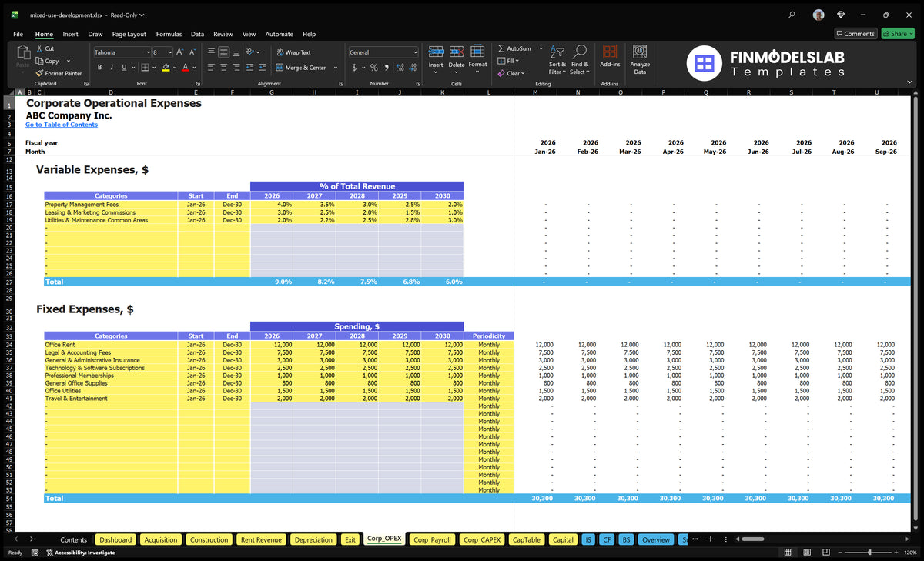The image size is (924, 561).
Task: Toggle Wrap Text
Action: (293, 52)
